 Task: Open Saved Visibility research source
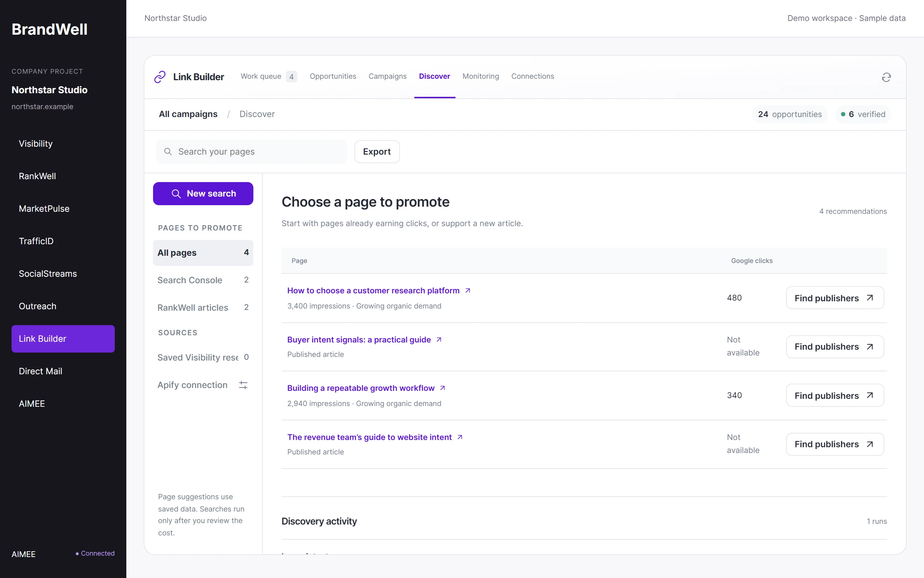(203, 357)
